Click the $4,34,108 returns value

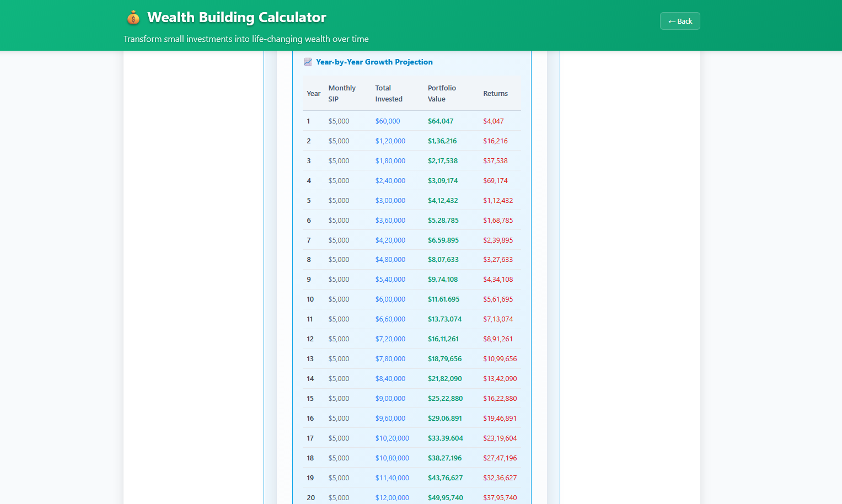[498, 279]
